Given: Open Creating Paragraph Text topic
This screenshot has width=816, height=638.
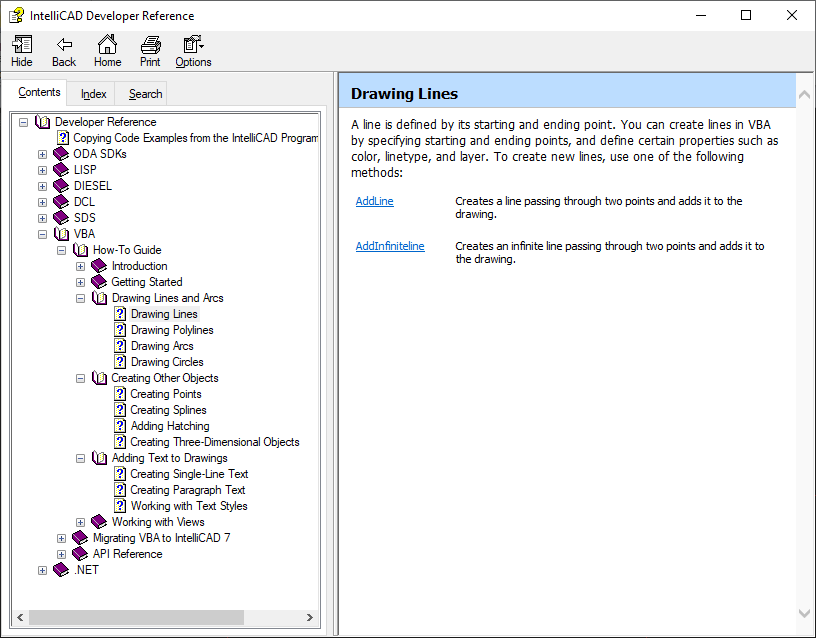Looking at the screenshot, I should pos(187,490).
